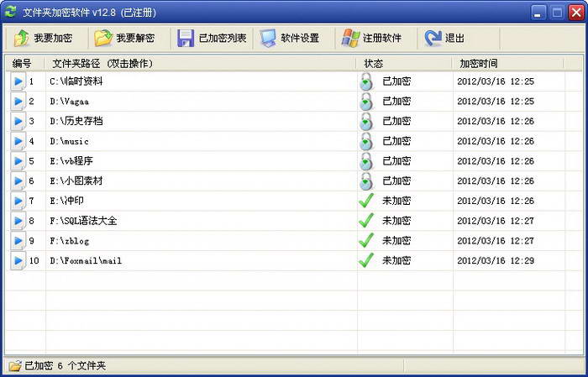
Task: Click the 注册软件 register button
Action: click(371, 39)
